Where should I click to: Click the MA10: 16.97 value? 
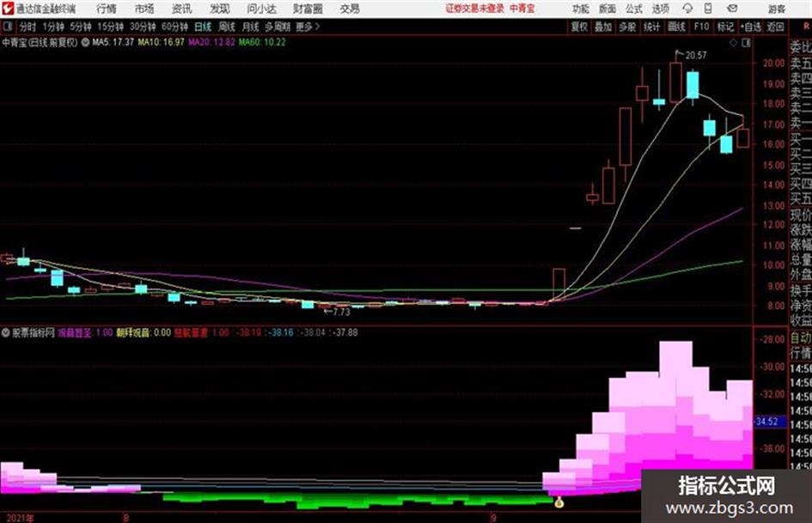[x=161, y=42]
